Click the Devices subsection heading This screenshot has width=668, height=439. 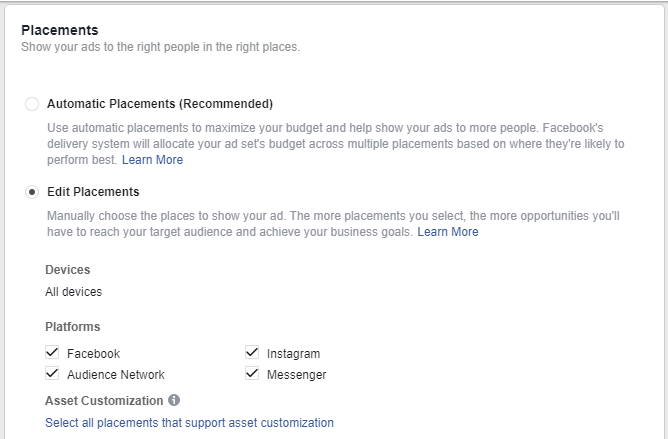tap(68, 270)
